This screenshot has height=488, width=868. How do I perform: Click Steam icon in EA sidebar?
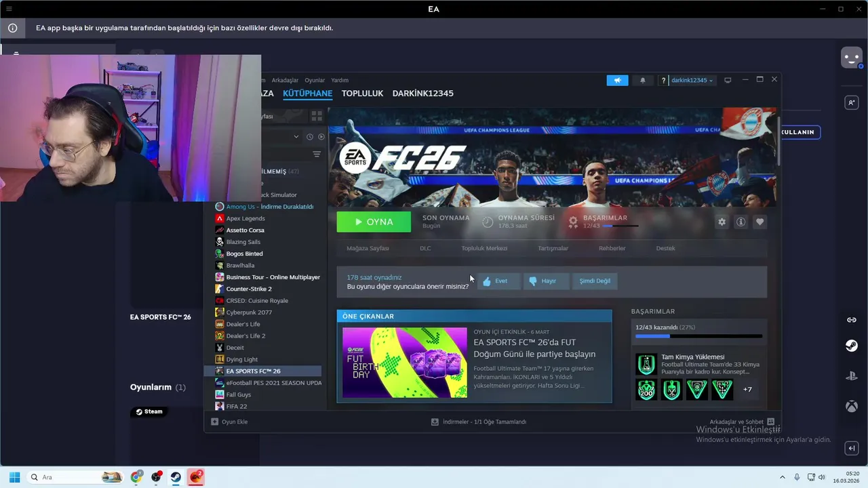click(x=852, y=346)
